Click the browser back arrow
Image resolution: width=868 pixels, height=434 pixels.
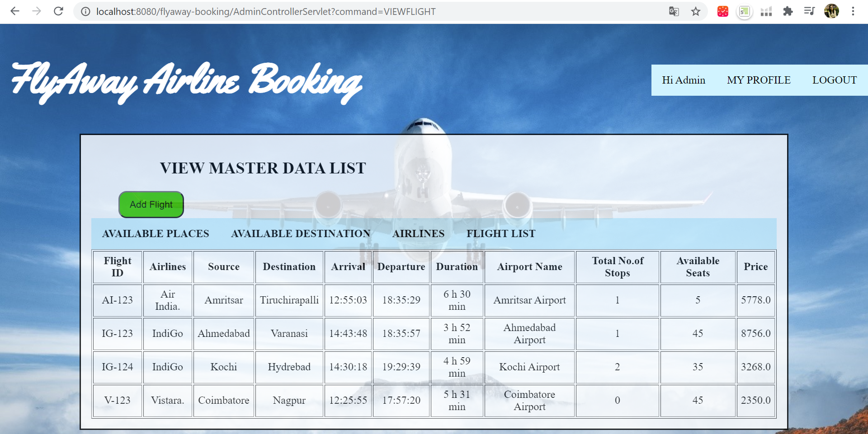pos(15,11)
